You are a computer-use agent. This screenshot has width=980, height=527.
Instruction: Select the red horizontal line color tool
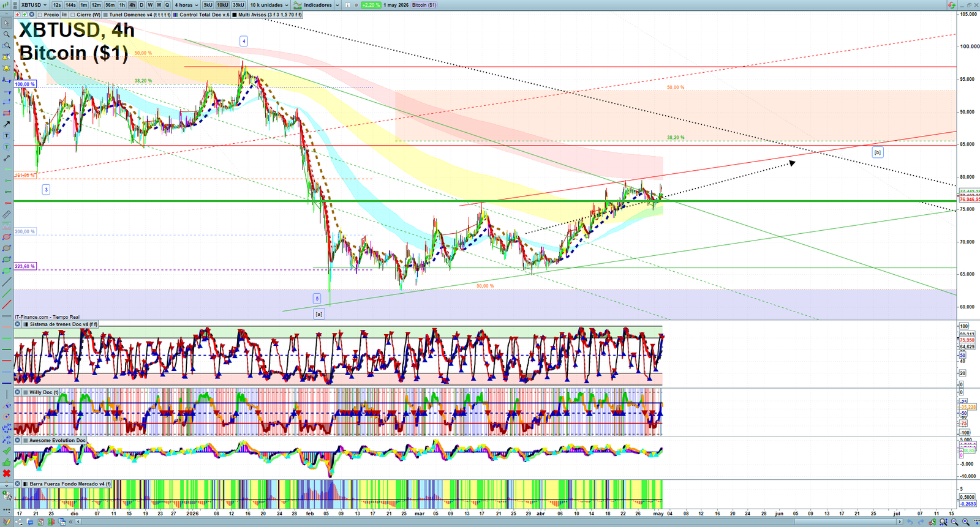tap(7, 361)
